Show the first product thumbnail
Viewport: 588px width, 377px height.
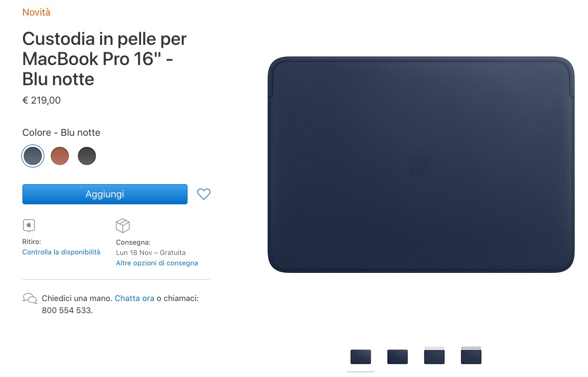(361, 356)
